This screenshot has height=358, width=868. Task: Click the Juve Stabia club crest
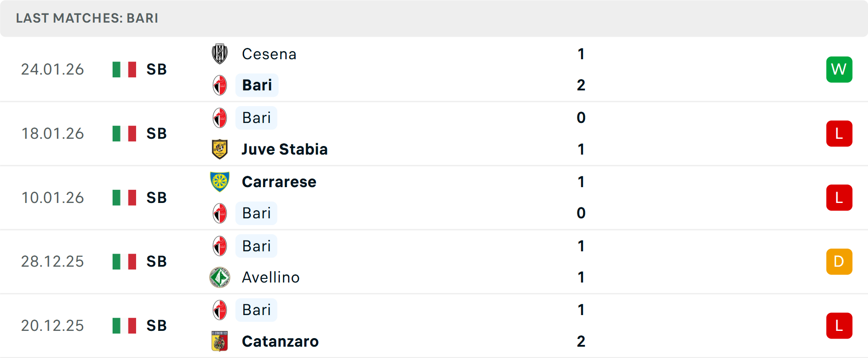220,149
